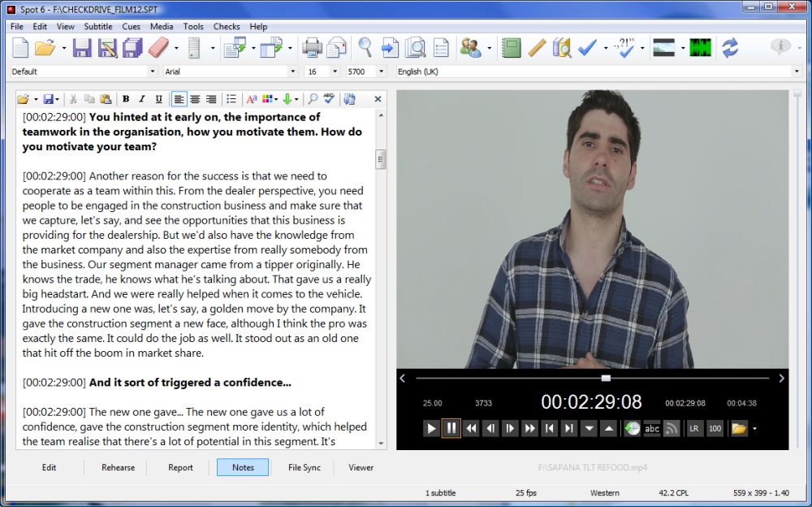Click the Save All stacked floppies icon
812x507 pixels.
[x=132, y=48]
